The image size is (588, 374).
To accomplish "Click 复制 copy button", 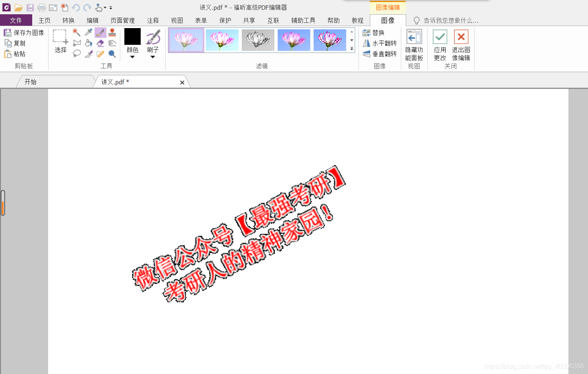I will coord(15,43).
